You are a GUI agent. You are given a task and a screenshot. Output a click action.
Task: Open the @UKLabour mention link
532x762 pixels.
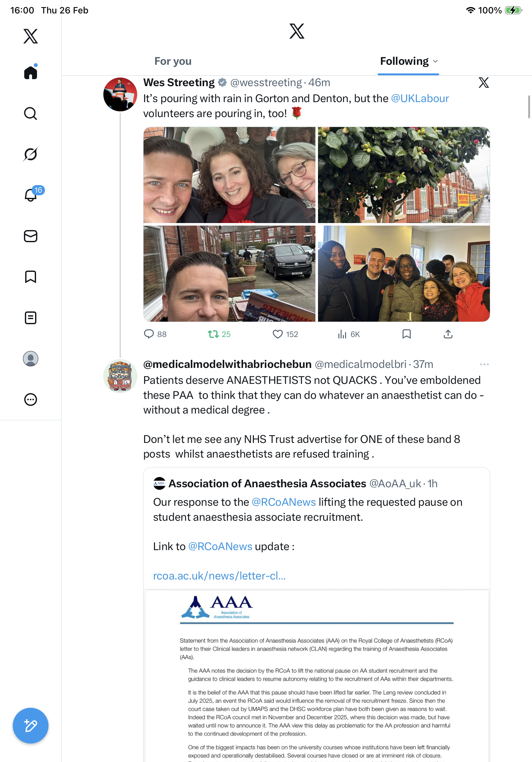coord(419,99)
